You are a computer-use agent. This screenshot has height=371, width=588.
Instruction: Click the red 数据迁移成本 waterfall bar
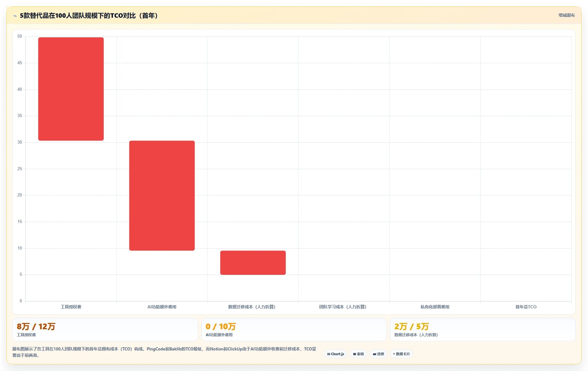[x=253, y=263]
